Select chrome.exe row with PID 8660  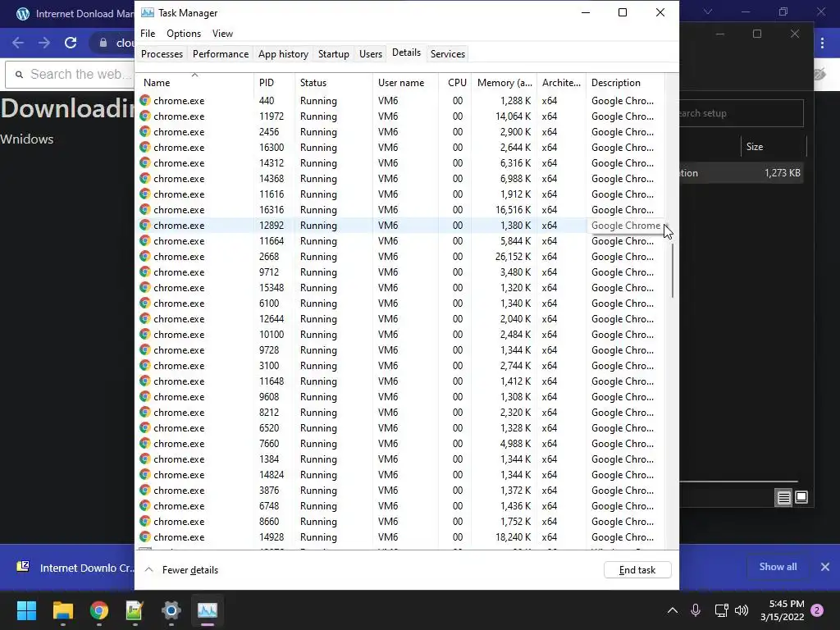click(400, 521)
